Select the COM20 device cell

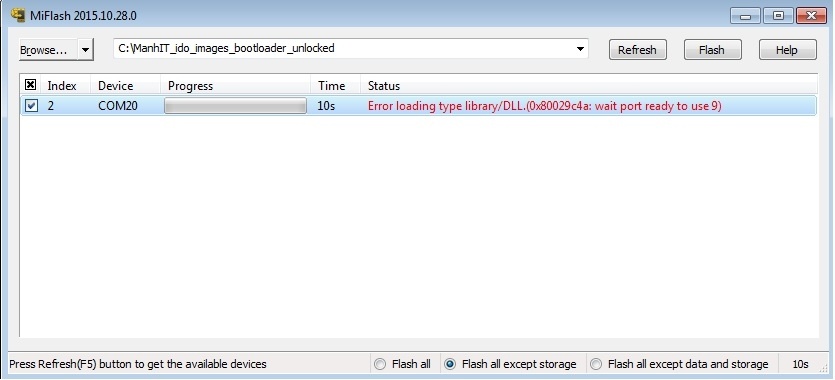click(x=118, y=106)
